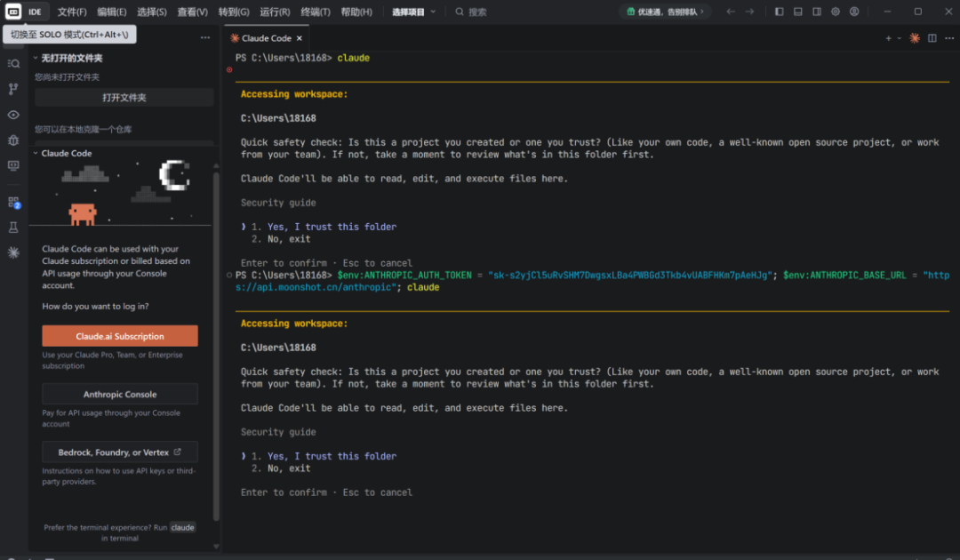Toggle the right secondary sidebar layout

pyautogui.click(x=817, y=12)
